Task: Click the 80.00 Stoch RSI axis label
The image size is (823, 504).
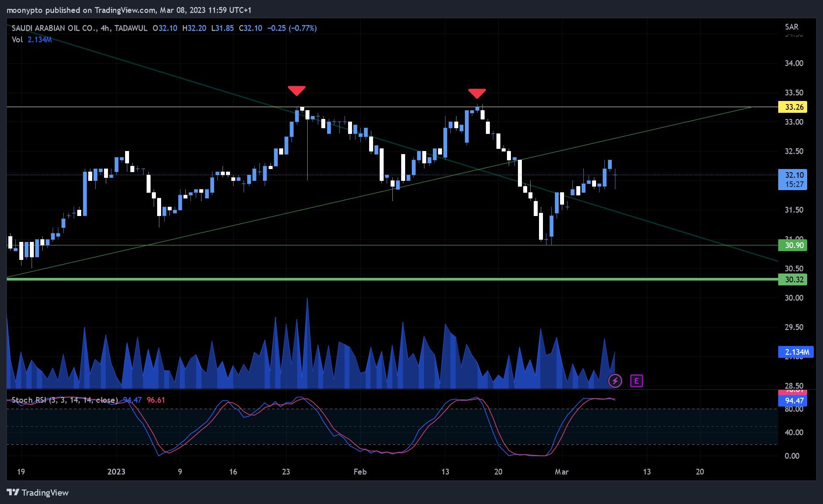Action: 794,409
